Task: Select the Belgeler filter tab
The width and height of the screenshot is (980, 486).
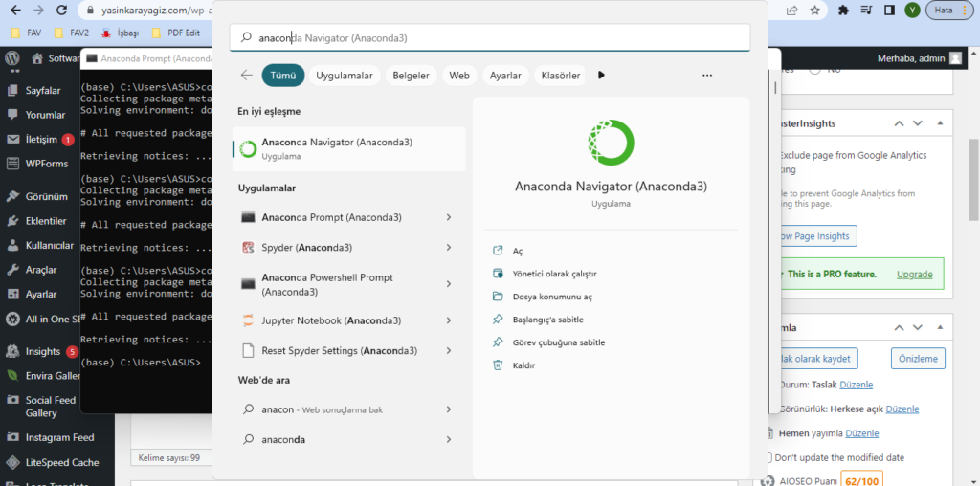Action: (412, 75)
